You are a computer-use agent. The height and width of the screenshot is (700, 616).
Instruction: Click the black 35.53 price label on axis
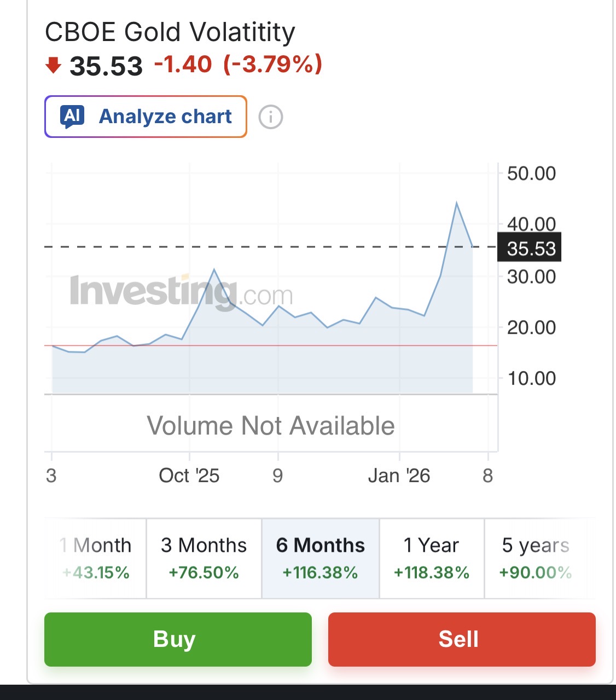530,248
